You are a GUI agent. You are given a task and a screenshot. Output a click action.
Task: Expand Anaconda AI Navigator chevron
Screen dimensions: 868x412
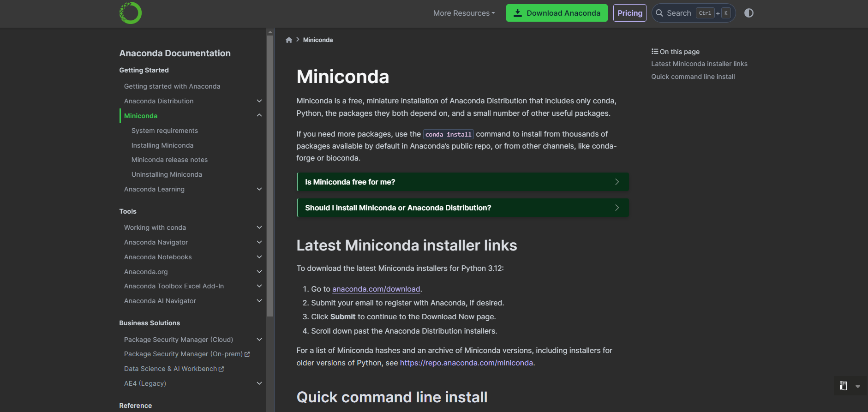[259, 301]
